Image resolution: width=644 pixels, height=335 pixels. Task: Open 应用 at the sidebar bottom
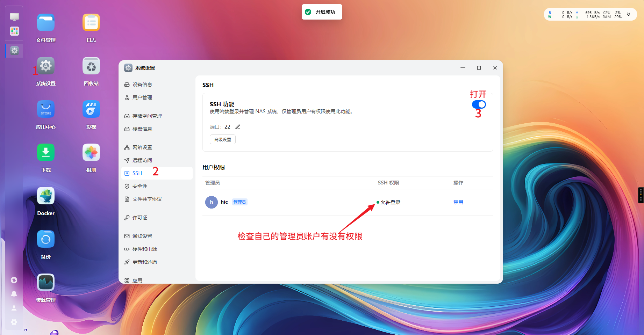pos(157,280)
